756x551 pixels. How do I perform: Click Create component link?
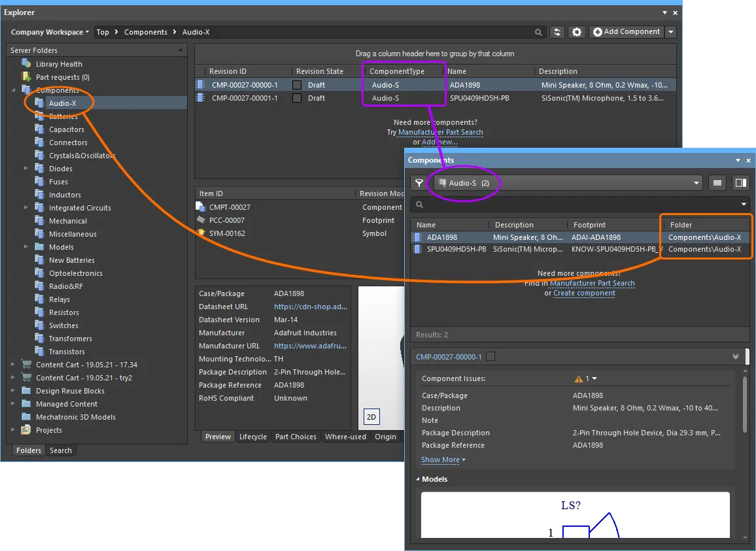point(584,293)
